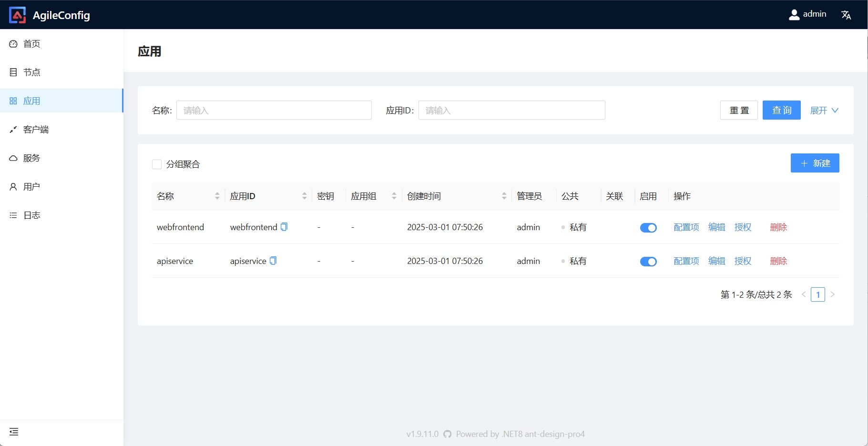Screen dimensions: 868x446
Task: Collapse the sidebar menu
Action: click(x=14, y=432)
